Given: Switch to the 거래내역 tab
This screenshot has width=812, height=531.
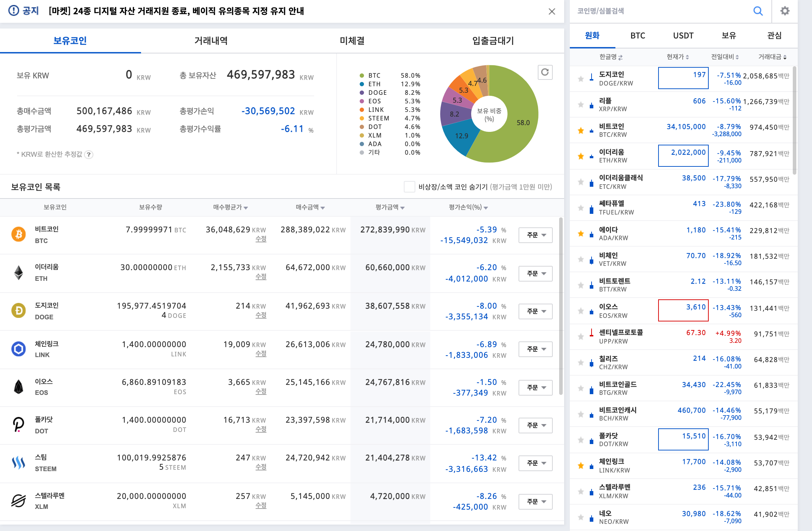Looking at the screenshot, I should coord(211,41).
